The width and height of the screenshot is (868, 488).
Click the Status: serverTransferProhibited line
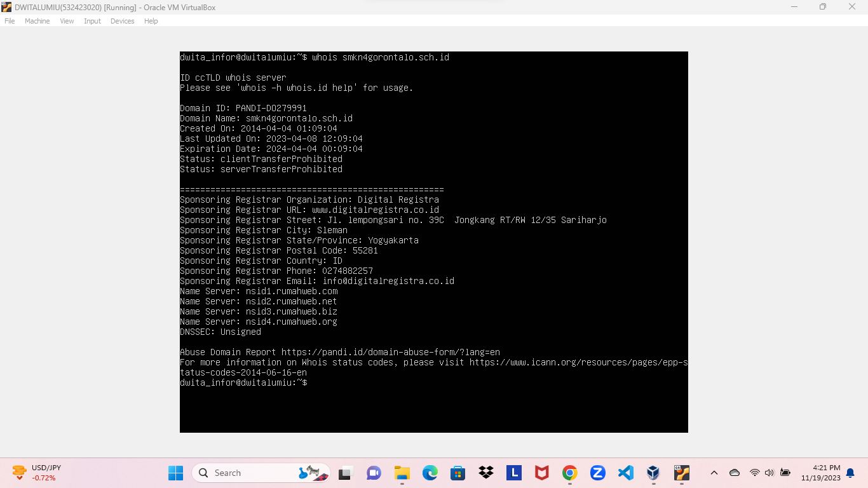261,169
